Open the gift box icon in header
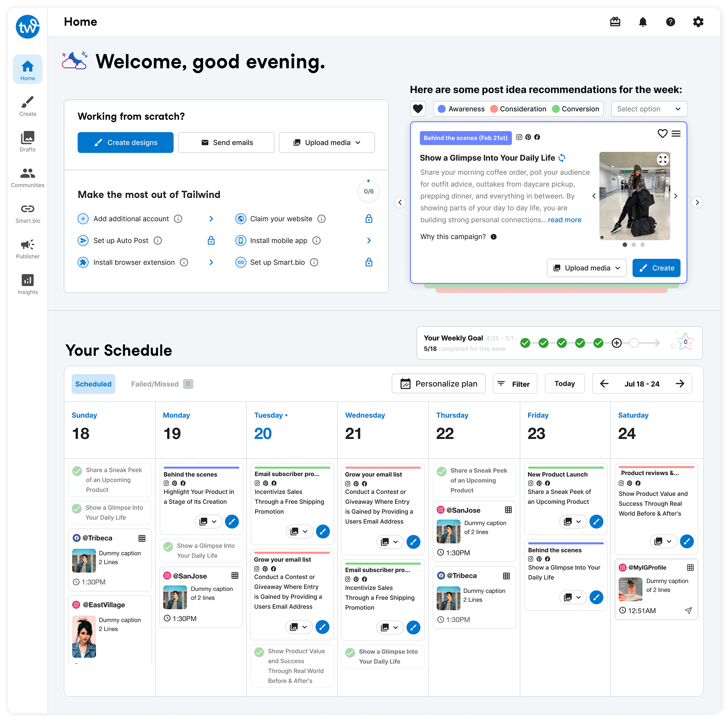The image size is (728, 722). pyautogui.click(x=615, y=22)
